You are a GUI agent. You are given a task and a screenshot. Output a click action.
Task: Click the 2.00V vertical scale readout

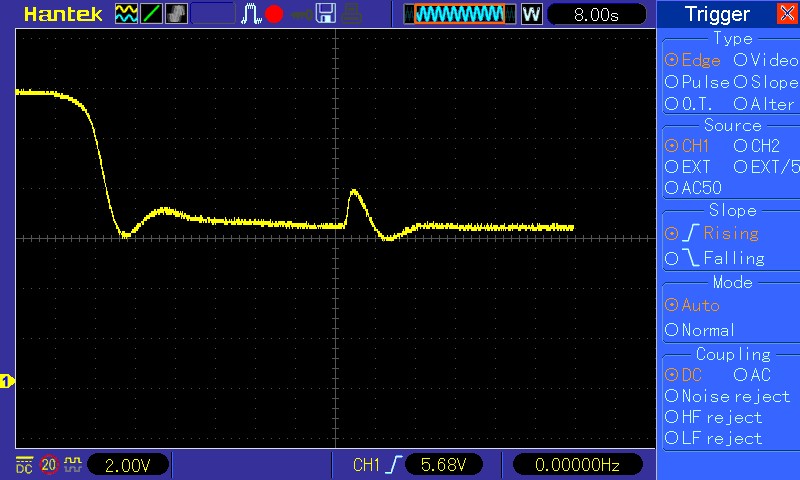(x=128, y=465)
